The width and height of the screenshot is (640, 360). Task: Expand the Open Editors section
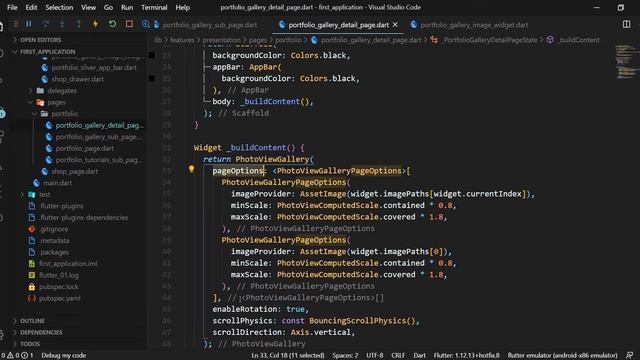coord(40,40)
